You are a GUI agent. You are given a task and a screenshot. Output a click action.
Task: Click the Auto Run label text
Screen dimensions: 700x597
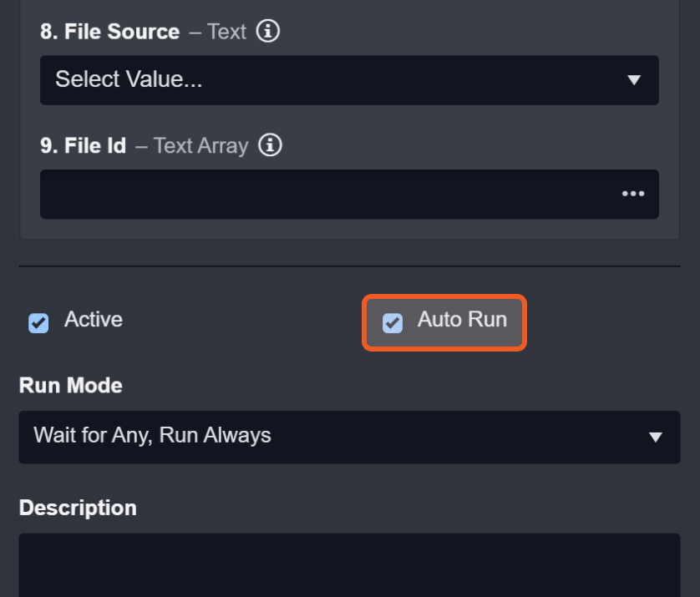[462, 320]
